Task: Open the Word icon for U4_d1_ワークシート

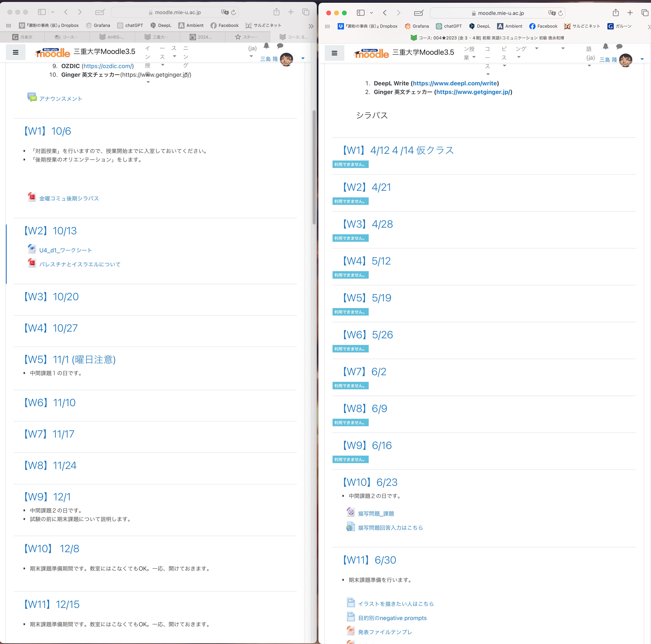Action: [x=32, y=249]
